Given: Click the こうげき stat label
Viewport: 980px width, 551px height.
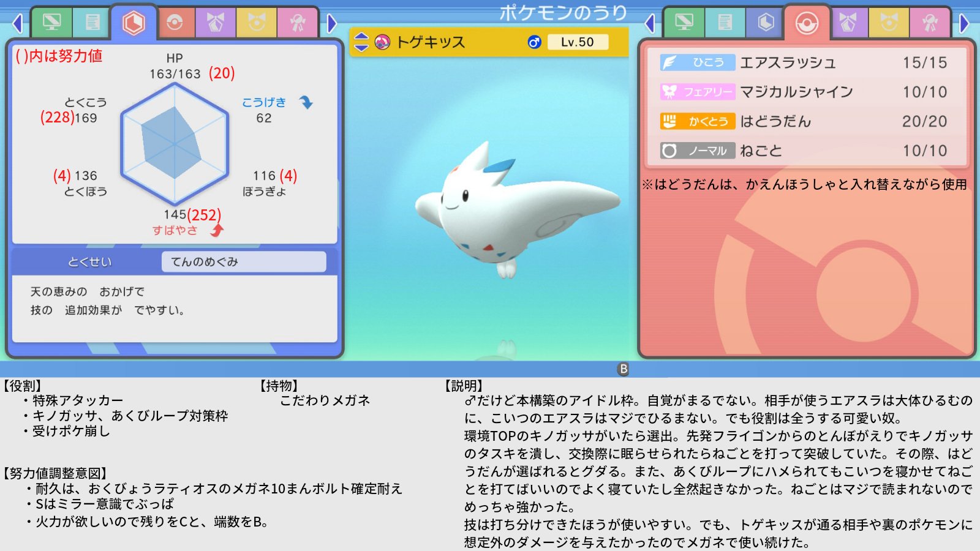Looking at the screenshot, I should (x=263, y=102).
